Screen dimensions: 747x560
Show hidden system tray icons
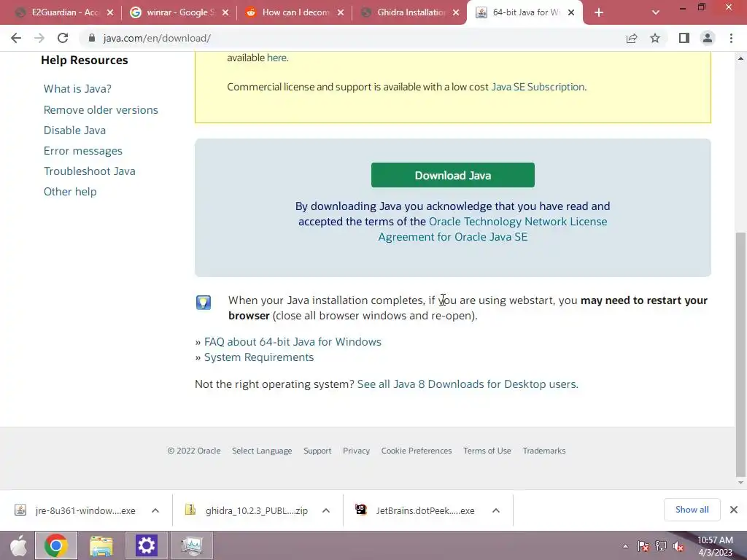(625, 546)
